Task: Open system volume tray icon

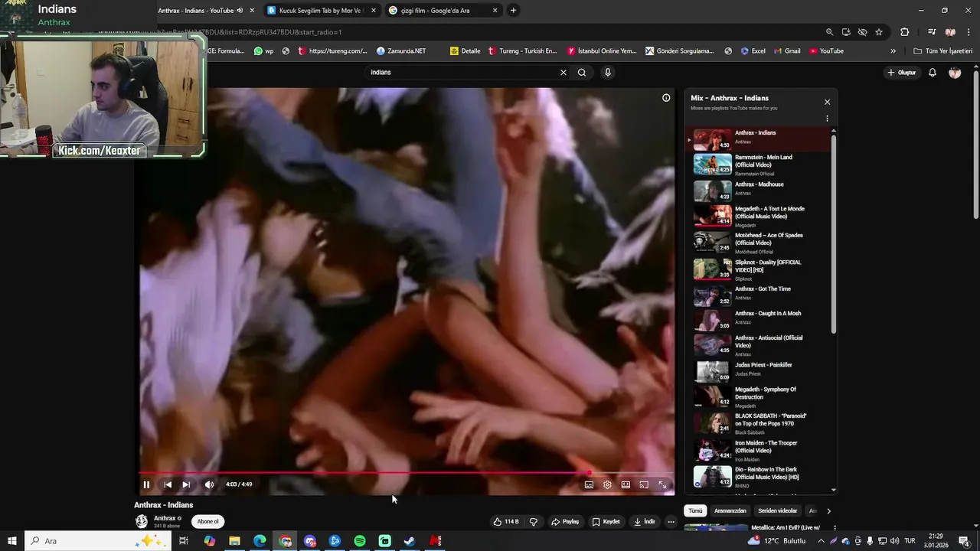Action: click(x=895, y=541)
